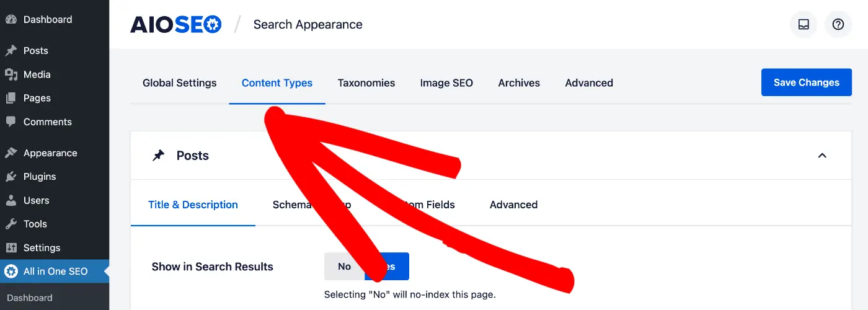
Task: Click the Dashboard gauge icon in sidebar
Action: point(11,19)
